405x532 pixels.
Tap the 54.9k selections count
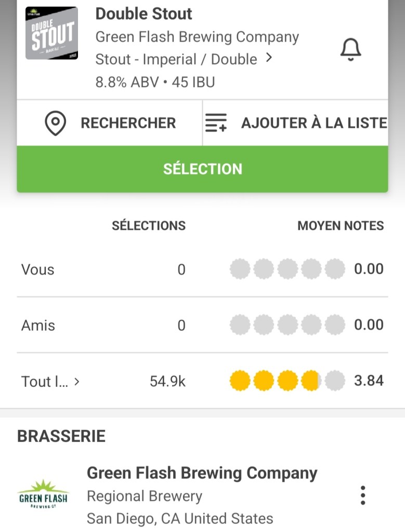(x=167, y=381)
